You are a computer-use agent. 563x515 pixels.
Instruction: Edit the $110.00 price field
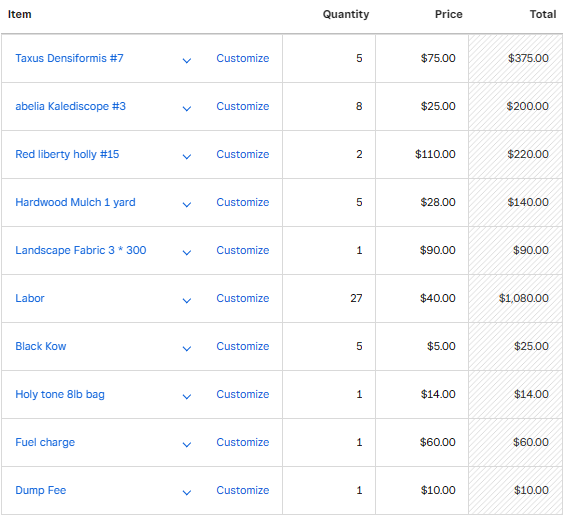click(x=422, y=154)
